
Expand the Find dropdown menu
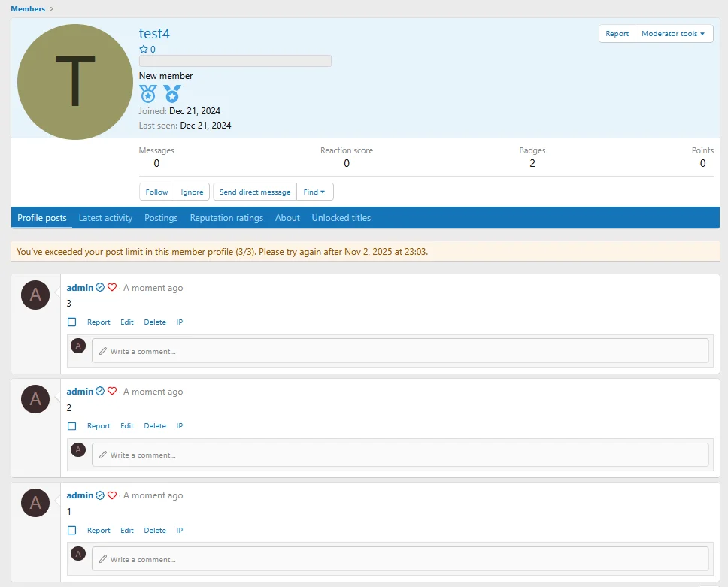tap(314, 192)
